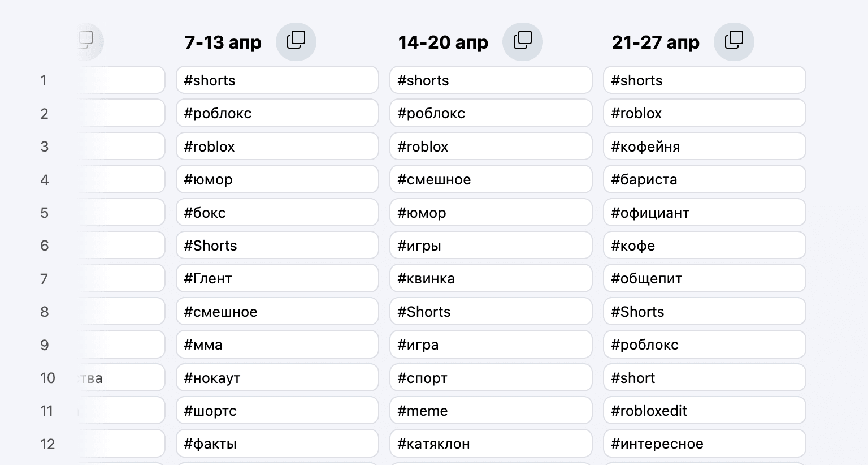Select the #Глент hashtag field
The width and height of the screenshot is (868, 465).
coord(277,278)
